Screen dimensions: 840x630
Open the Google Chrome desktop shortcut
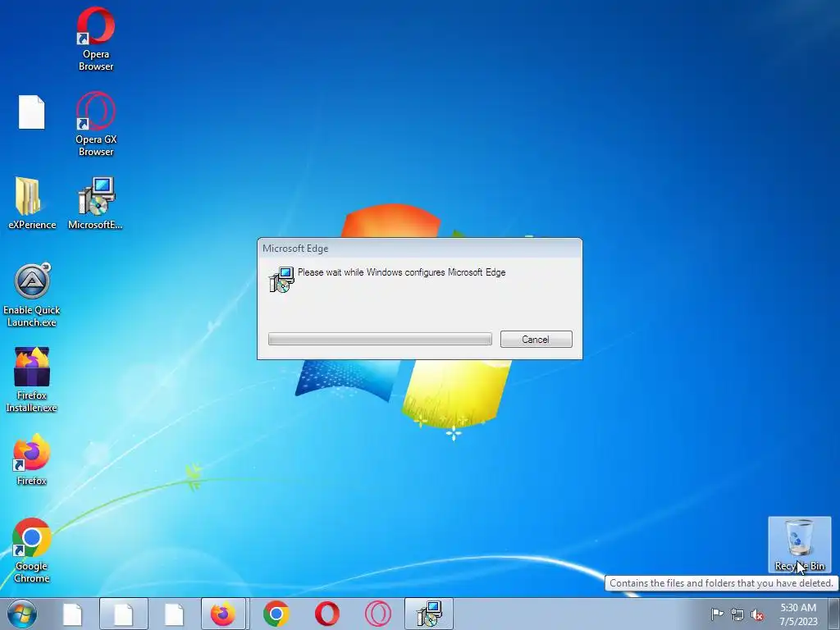[x=32, y=550]
